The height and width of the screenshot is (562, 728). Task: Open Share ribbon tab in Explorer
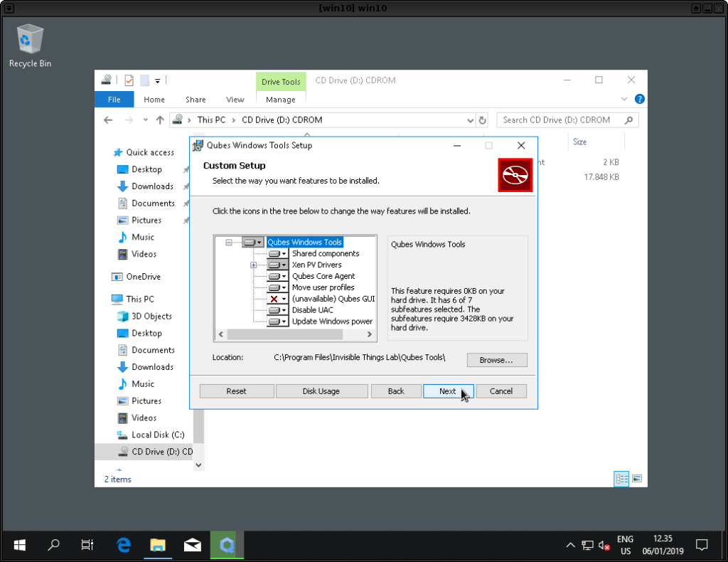(x=196, y=100)
